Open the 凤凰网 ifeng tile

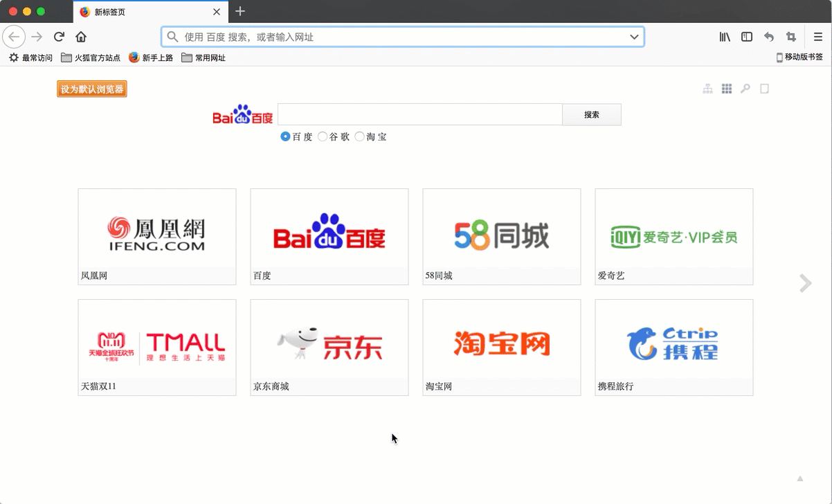pyautogui.click(x=157, y=237)
